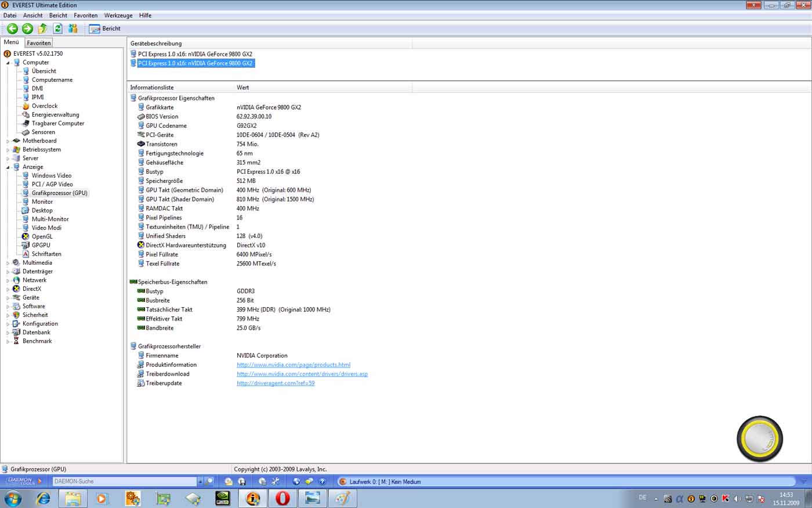Expand the Netzwerk tree node
This screenshot has width=812, height=508.
[x=8, y=280]
